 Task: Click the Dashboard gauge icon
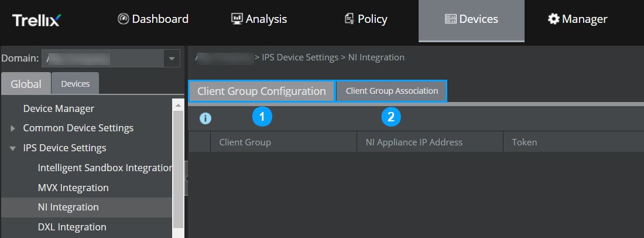click(x=123, y=19)
